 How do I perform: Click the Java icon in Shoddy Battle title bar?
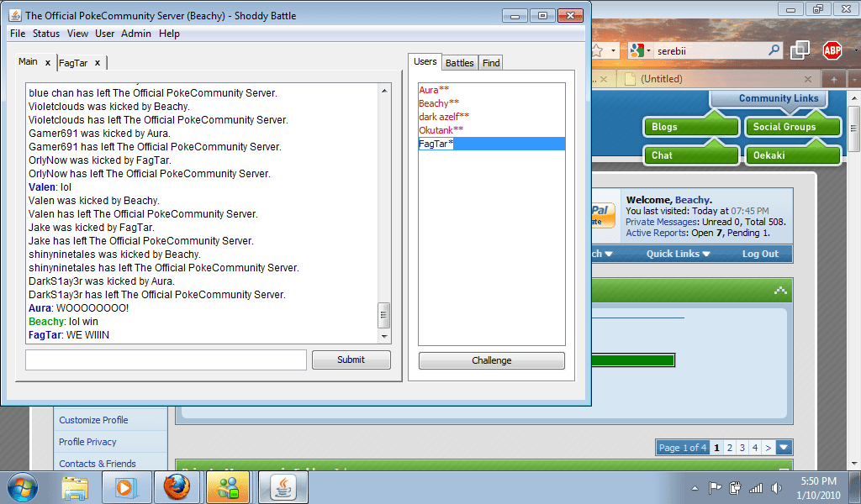coord(15,15)
